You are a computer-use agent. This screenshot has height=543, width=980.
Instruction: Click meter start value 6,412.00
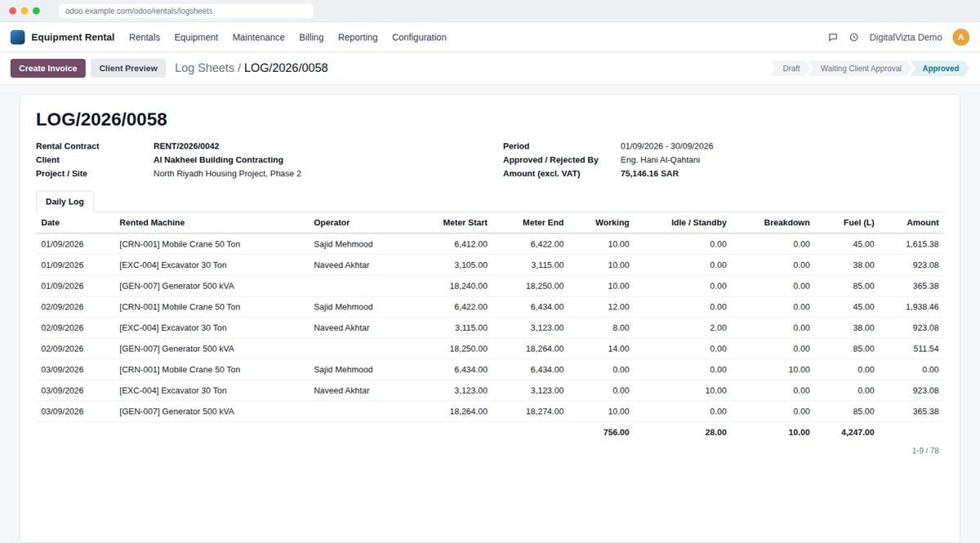pyautogui.click(x=471, y=244)
